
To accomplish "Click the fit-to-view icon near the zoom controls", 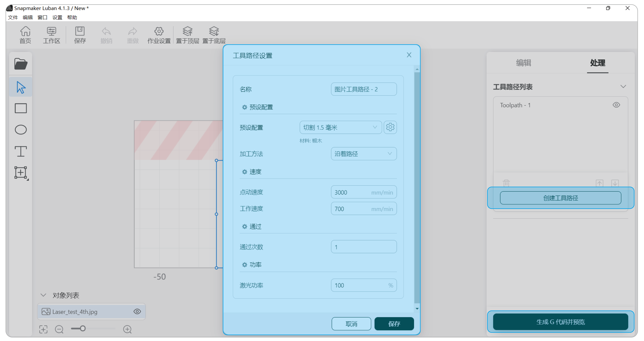I will 43,329.
